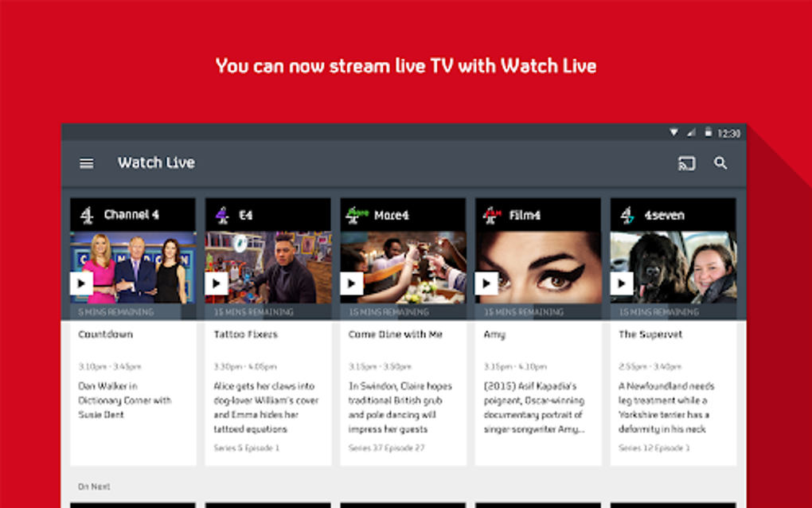
Task: Tap the Cast to screen icon
Action: click(x=687, y=164)
